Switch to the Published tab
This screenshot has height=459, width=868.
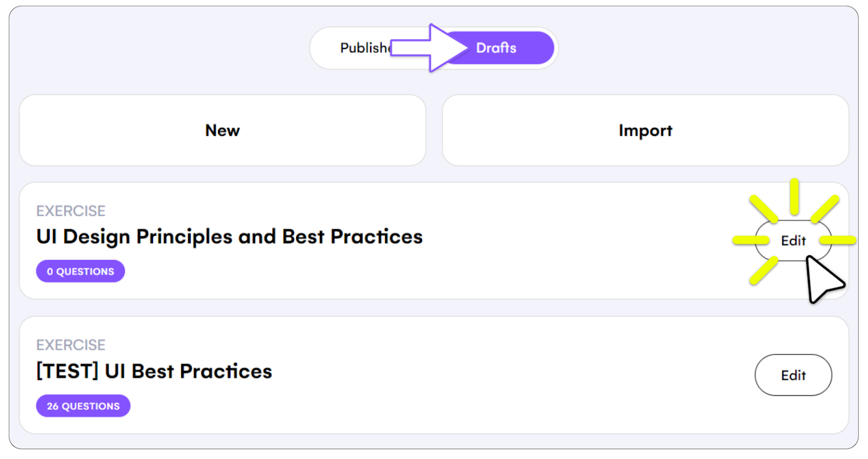coord(365,48)
